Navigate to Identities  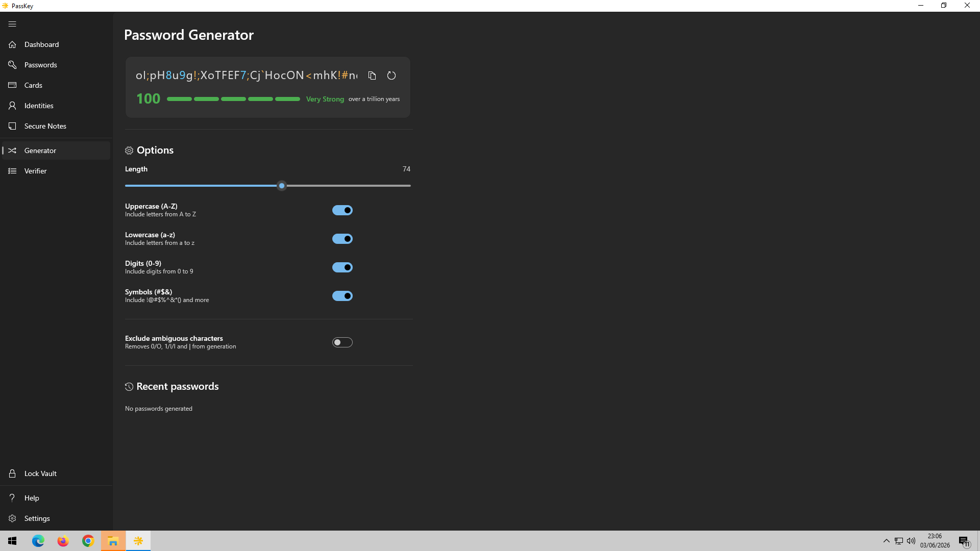point(56,106)
